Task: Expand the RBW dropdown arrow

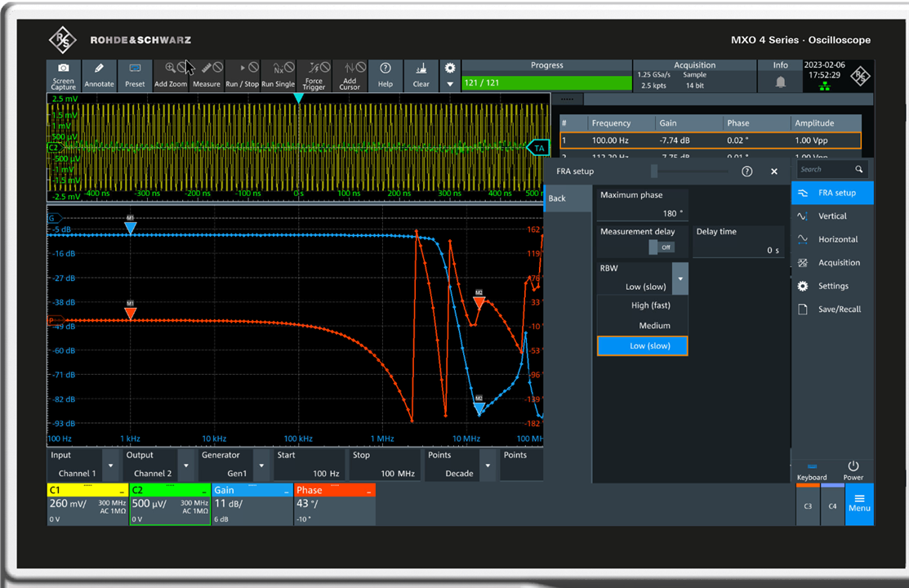Action: 680,278
